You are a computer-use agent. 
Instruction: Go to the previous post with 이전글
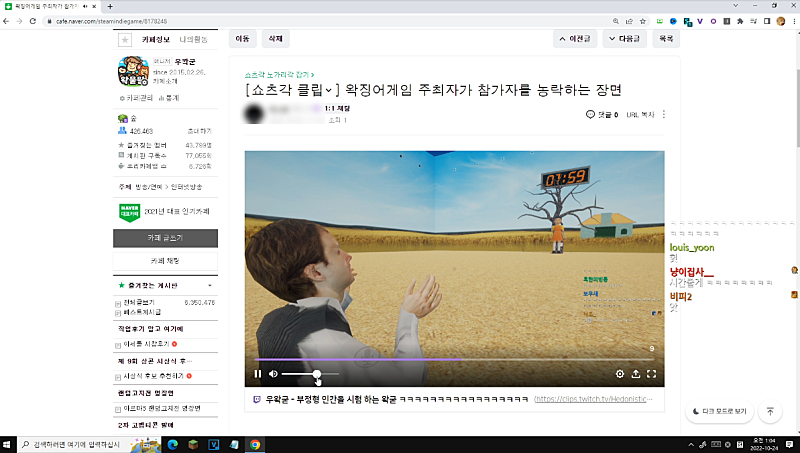pos(576,39)
